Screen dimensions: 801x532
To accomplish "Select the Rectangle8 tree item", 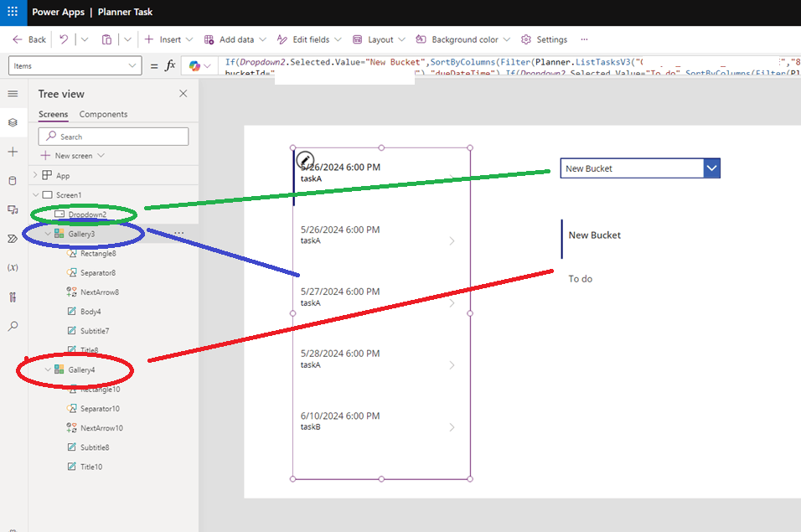I will 91,253.
